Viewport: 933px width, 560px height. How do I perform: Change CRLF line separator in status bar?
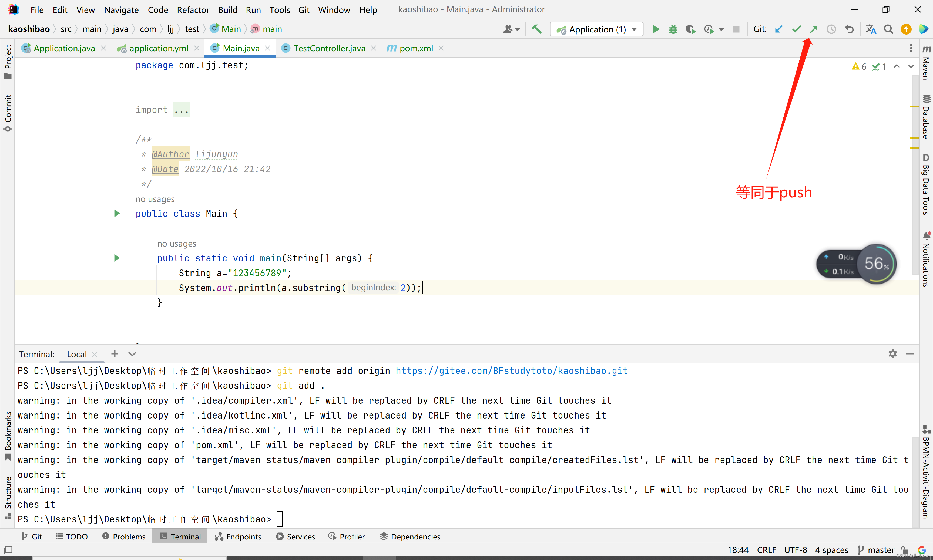click(x=766, y=550)
